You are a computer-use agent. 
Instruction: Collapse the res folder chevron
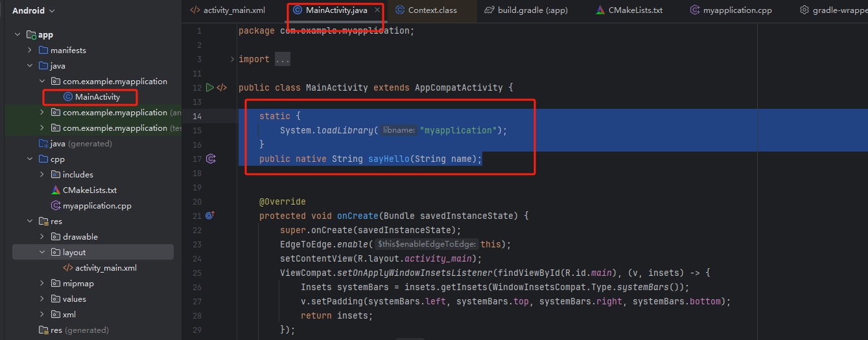pyautogui.click(x=30, y=221)
